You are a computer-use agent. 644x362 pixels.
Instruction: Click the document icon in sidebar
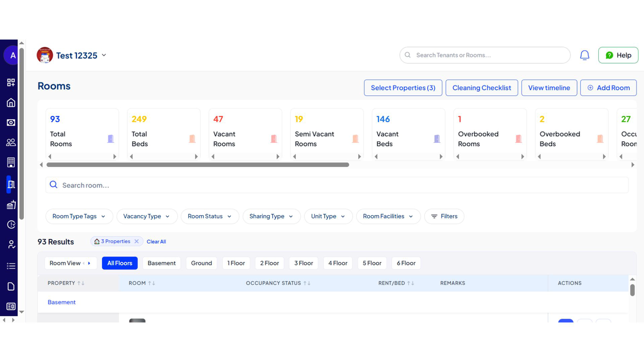pos(11,287)
